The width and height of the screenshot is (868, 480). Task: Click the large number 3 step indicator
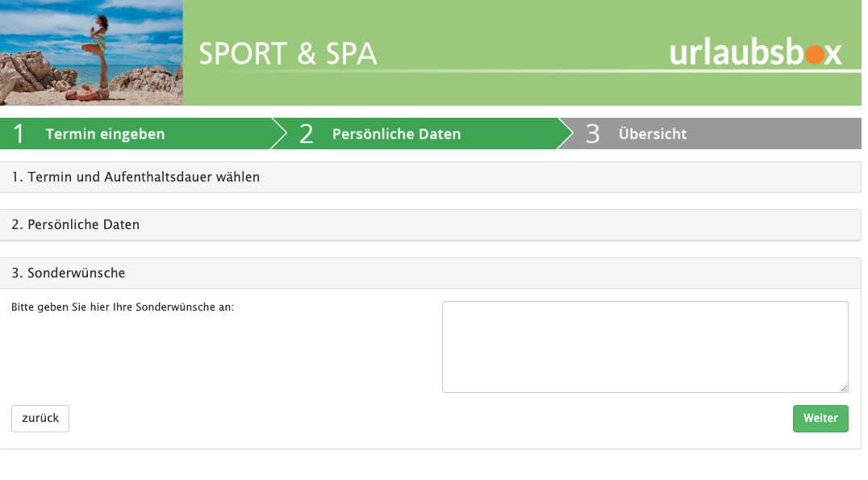point(592,134)
